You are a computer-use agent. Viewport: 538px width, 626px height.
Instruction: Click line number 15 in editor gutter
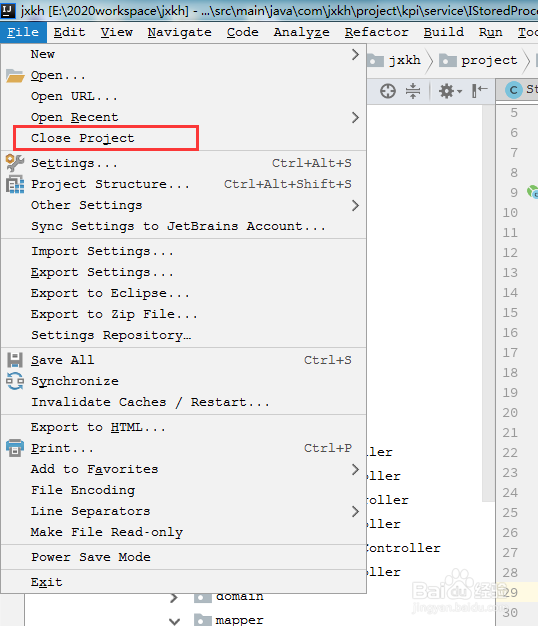coord(510,313)
